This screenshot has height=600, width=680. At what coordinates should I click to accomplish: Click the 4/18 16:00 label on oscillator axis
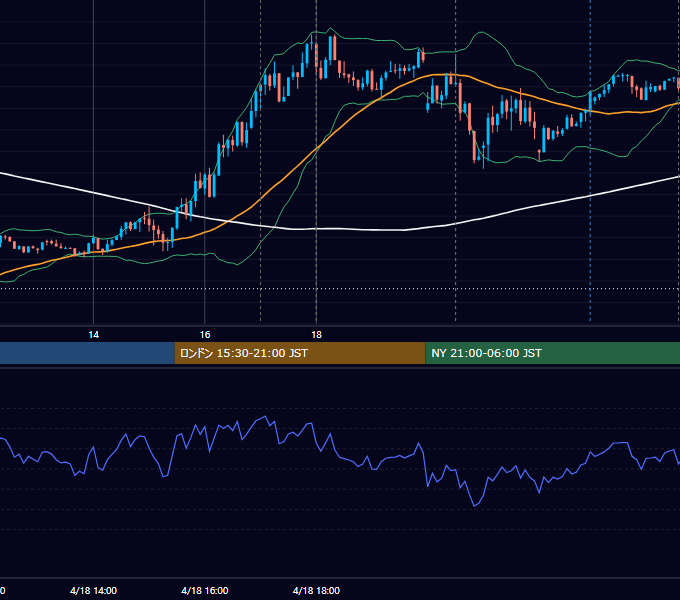point(205,590)
